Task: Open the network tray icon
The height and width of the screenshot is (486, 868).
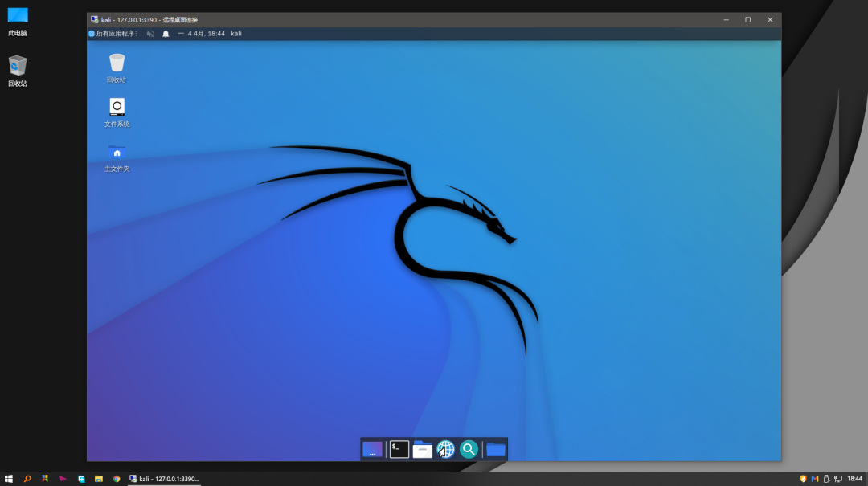Action: [838, 479]
